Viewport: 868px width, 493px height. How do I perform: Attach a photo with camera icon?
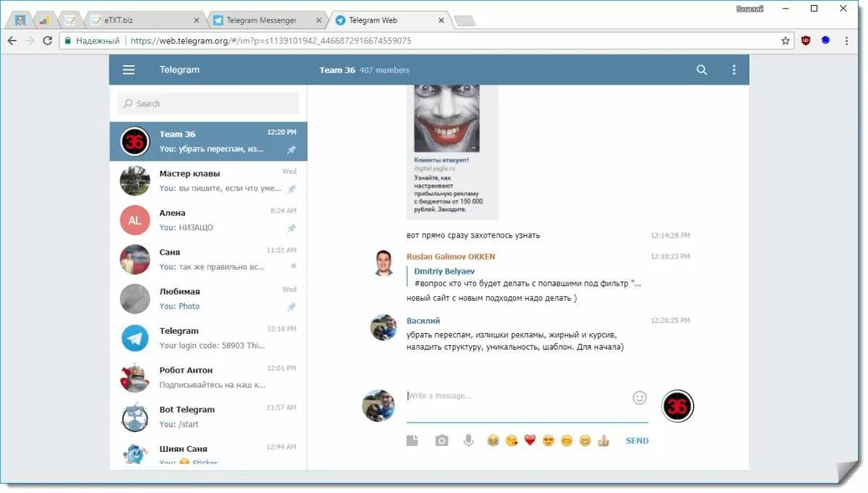click(442, 440)
